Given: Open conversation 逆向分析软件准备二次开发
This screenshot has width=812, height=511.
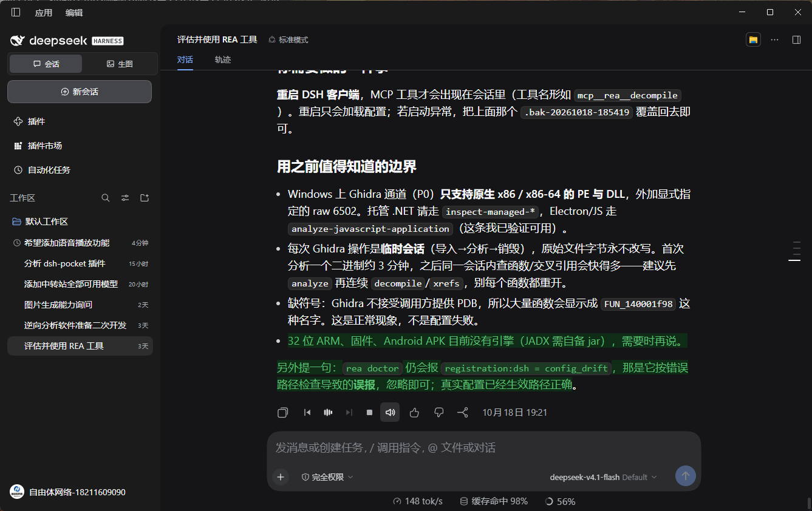Looking at the screenshot, I should (80, 325).
